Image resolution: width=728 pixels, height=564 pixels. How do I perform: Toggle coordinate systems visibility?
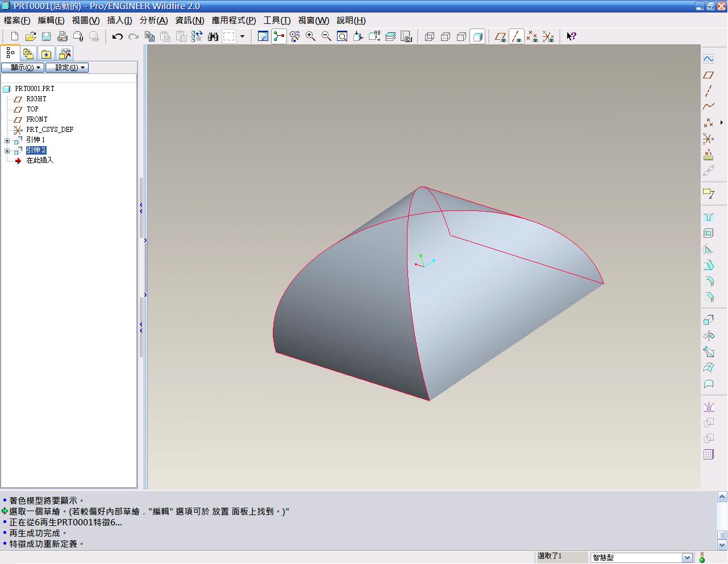pyautogui.click(x=548, y=36)
